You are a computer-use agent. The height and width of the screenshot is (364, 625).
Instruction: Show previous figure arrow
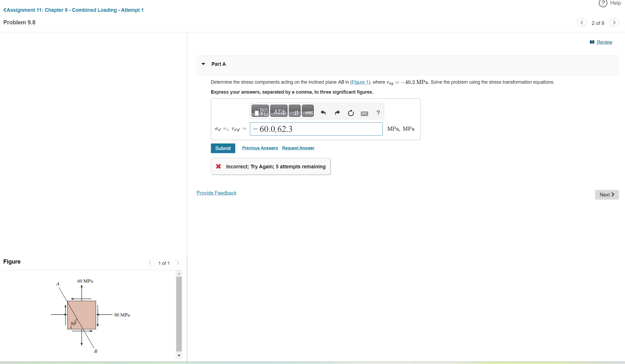click(x=150, y=263)
